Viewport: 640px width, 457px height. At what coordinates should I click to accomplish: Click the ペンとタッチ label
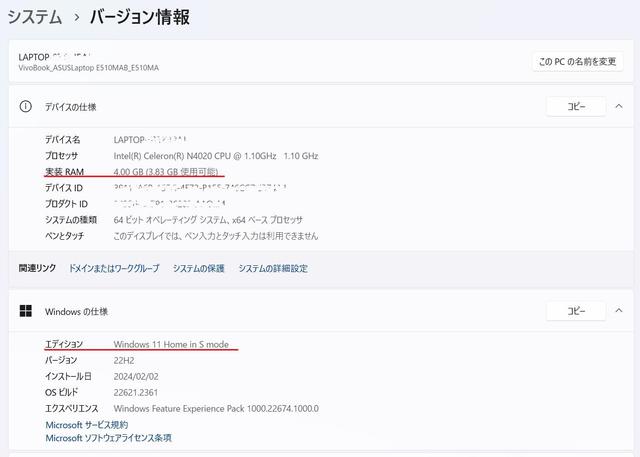(x=64, y=236)
